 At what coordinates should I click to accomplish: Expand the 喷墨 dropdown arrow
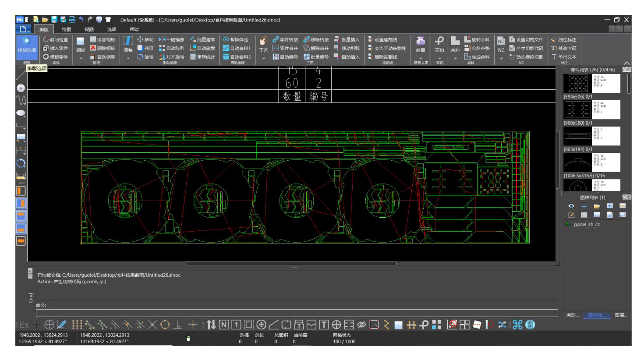(420, 58)
